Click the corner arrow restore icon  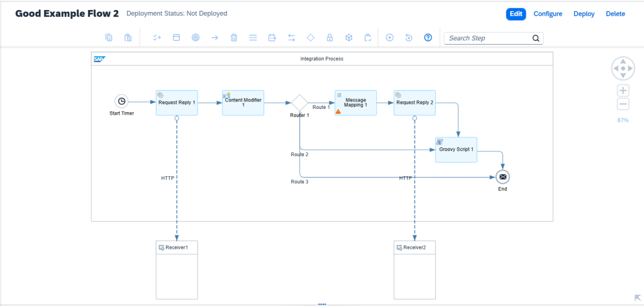[x=638, y=298]
